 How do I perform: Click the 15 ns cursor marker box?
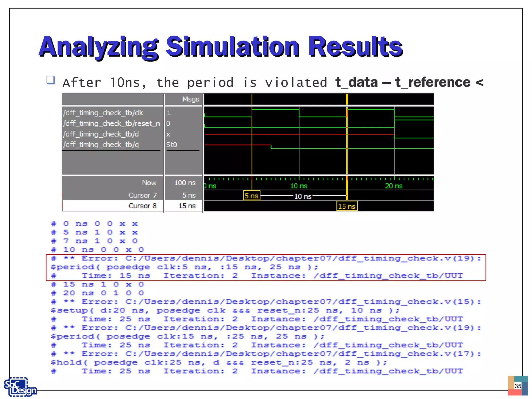click(347, 206)
